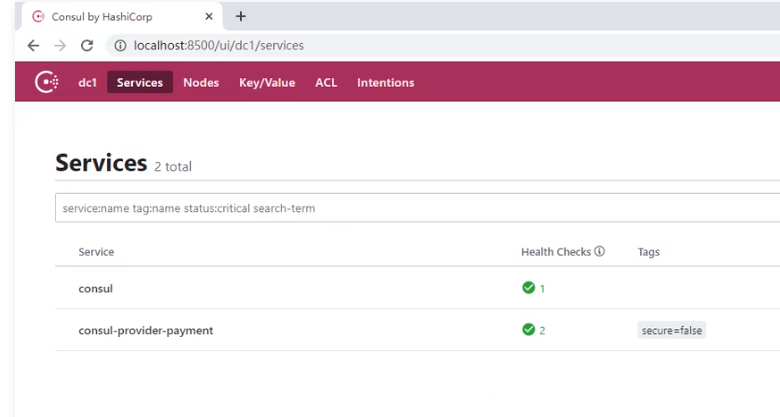Viewport: 780px width, 417px height.
Task: Switch to the Nodes tab
Action: pyautogui.click(x=201, y=83)
